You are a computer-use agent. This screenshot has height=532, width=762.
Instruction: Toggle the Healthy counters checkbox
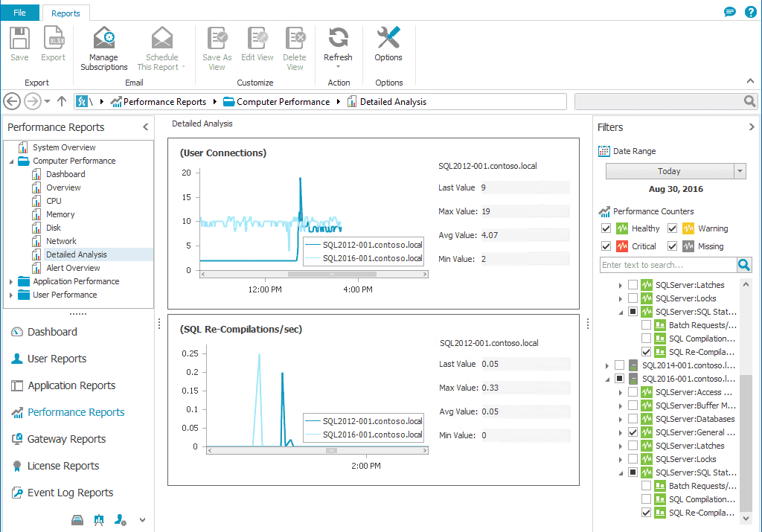[606, 228]
